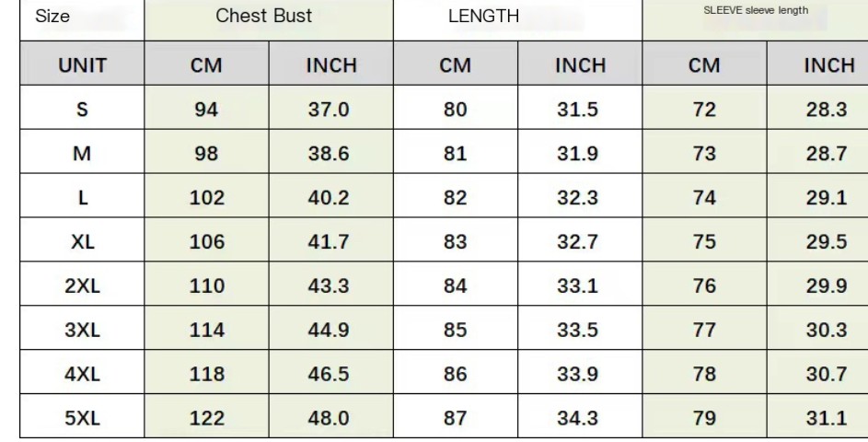Click the Size header cell

82,20
